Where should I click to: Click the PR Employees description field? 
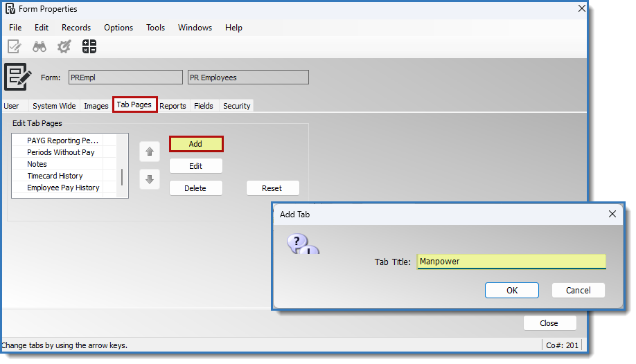coord(248,77)
